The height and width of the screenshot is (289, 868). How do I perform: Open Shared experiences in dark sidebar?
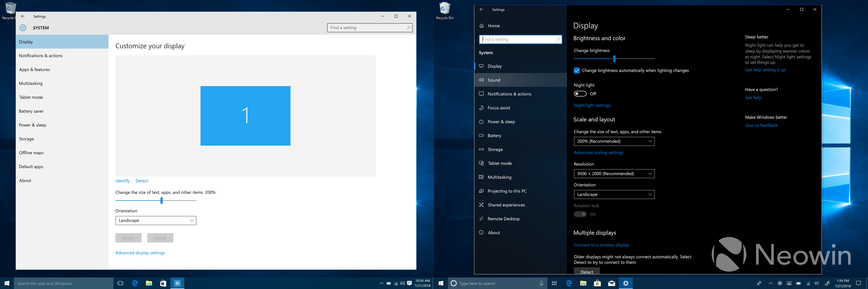point(506,205)
